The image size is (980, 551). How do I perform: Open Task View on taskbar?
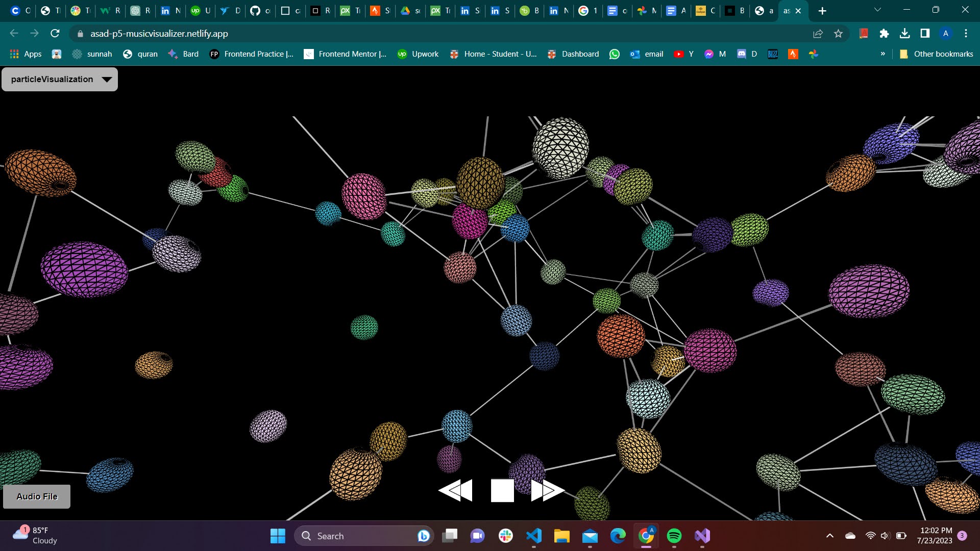[x=450, y=536]
